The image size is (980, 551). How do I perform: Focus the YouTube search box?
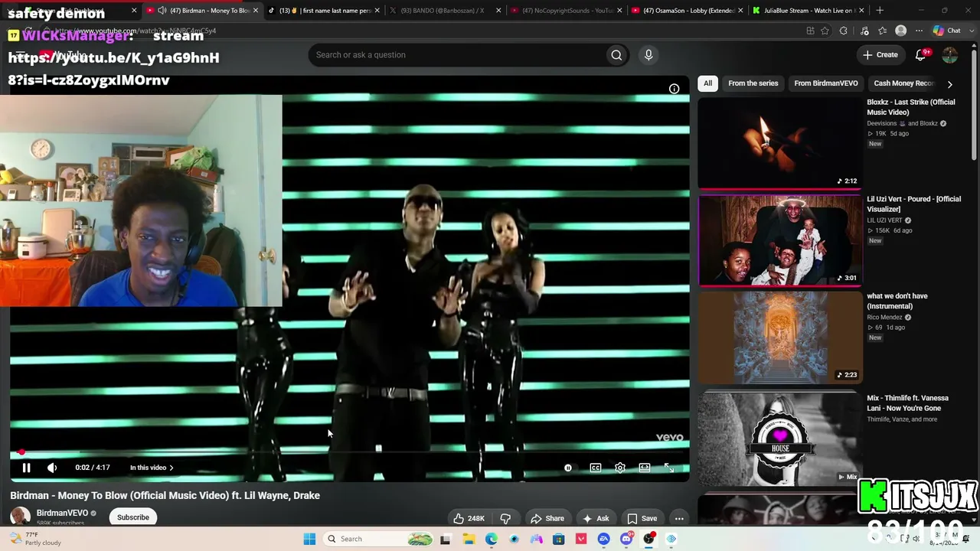pyautogui.click(x=456, y=55)
